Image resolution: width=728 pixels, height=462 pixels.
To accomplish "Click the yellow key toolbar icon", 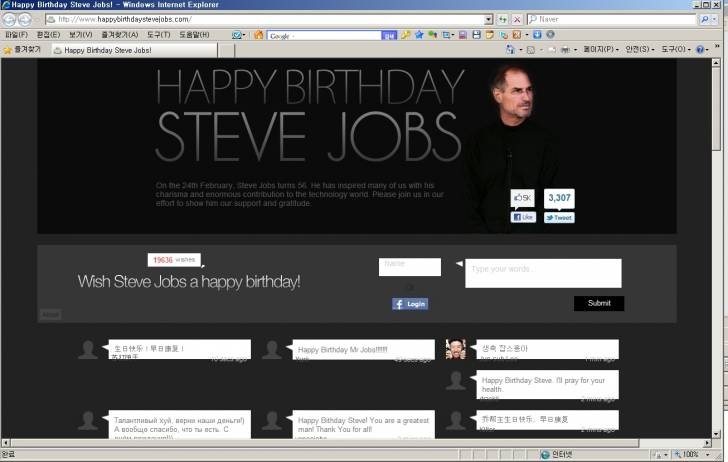I will 406,35.
